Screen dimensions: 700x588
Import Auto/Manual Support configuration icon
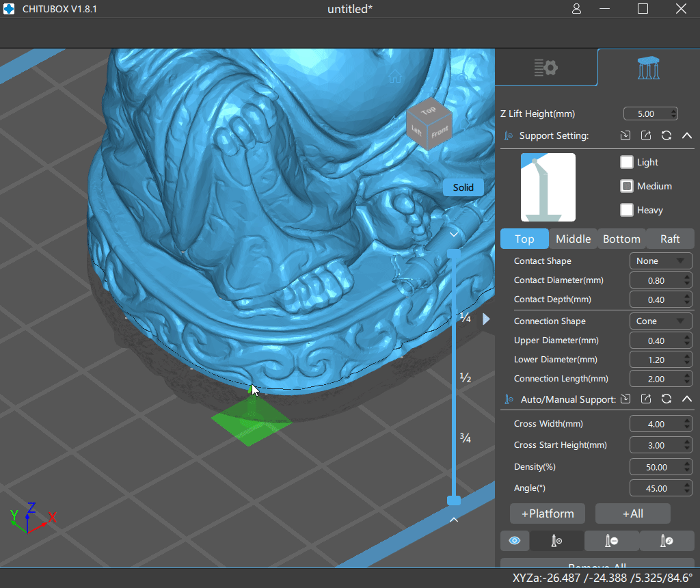(x=625, y=399)
